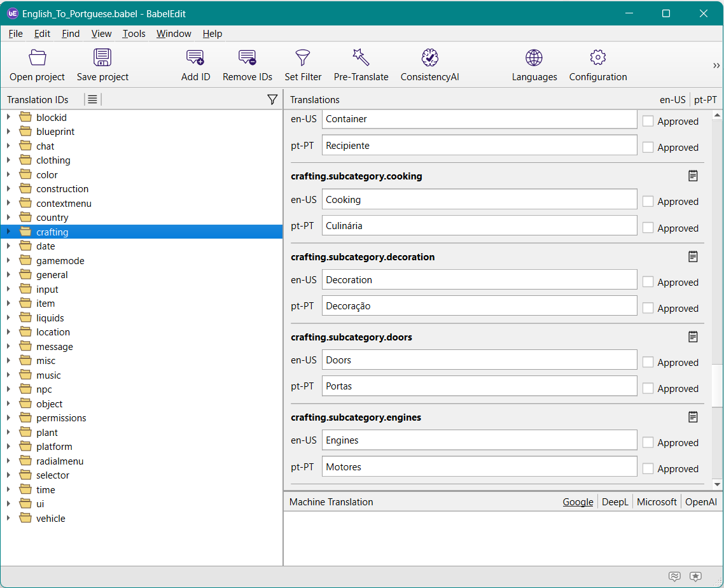Click the Add ID toolbar icon
724x588 pixels.
point(195,58)
